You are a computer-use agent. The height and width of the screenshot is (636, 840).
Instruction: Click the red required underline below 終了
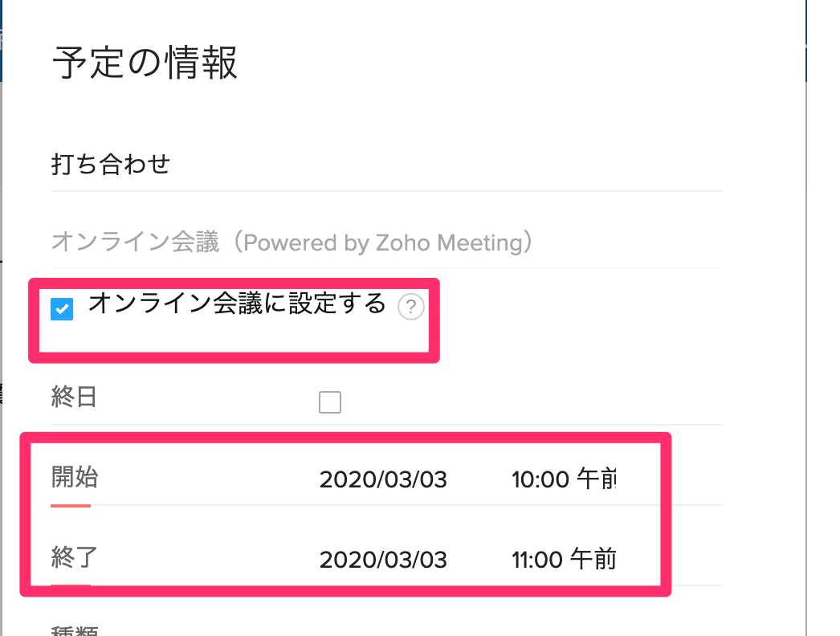click(71, 585)
